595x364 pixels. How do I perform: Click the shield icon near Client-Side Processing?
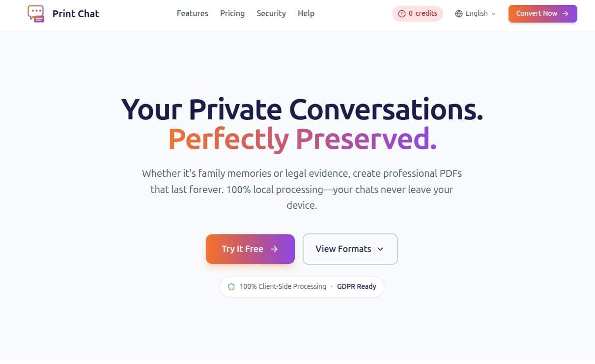[x=231, y=286]
